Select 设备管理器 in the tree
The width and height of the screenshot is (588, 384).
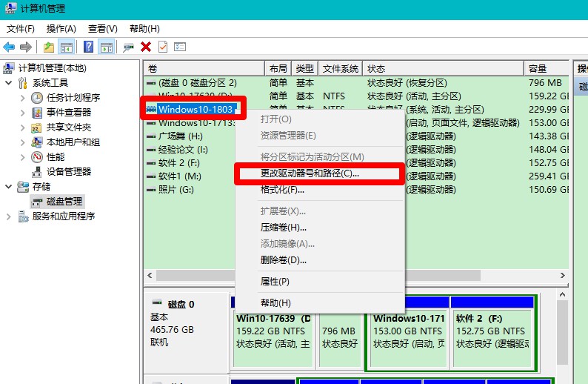coord(68,172)
